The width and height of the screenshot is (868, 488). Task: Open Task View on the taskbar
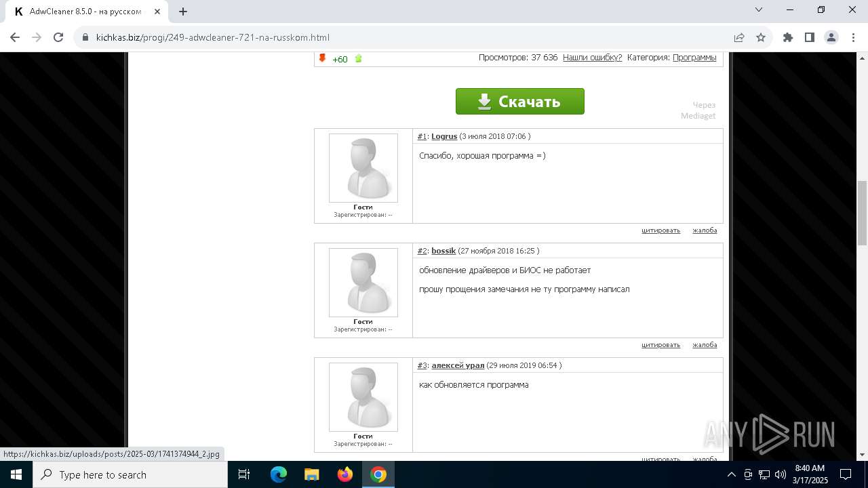(245, 474)
